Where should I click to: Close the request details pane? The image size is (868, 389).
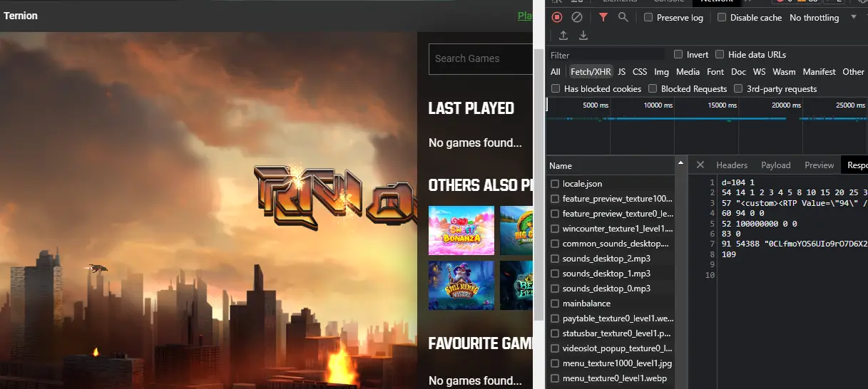pyautogui.click(x=700, y=165)
